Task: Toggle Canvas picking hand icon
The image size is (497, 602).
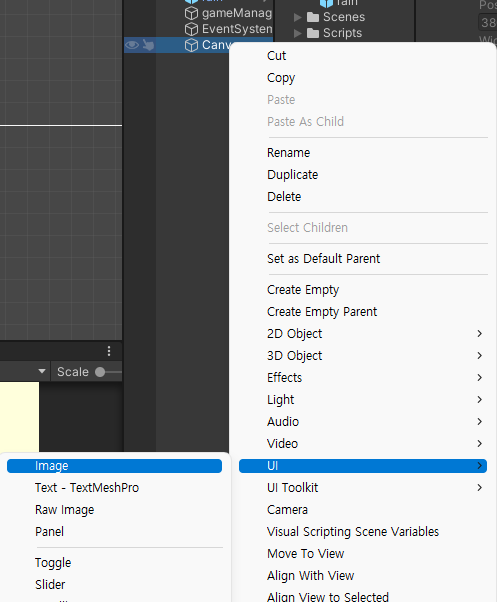Action: [x=148, y=45]
